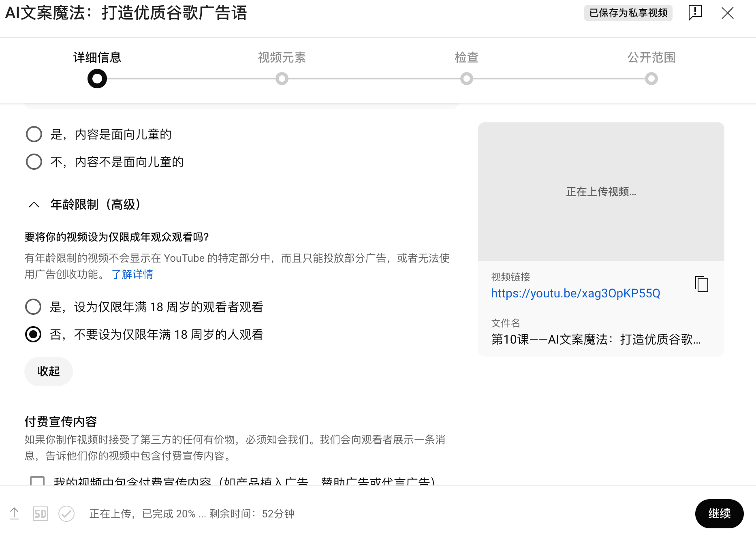Click the 检查 step circle
This screenshot has height=534, width=756.
tap(467, 79)
